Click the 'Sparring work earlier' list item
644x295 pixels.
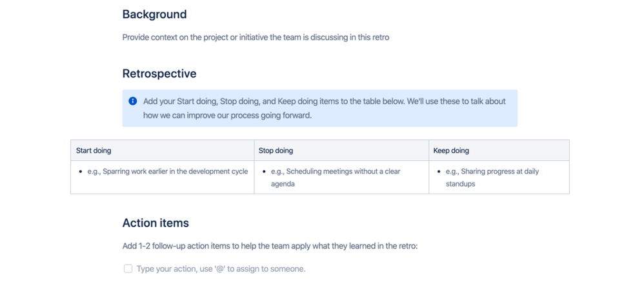pyautogui.click(x=168, y=172)
